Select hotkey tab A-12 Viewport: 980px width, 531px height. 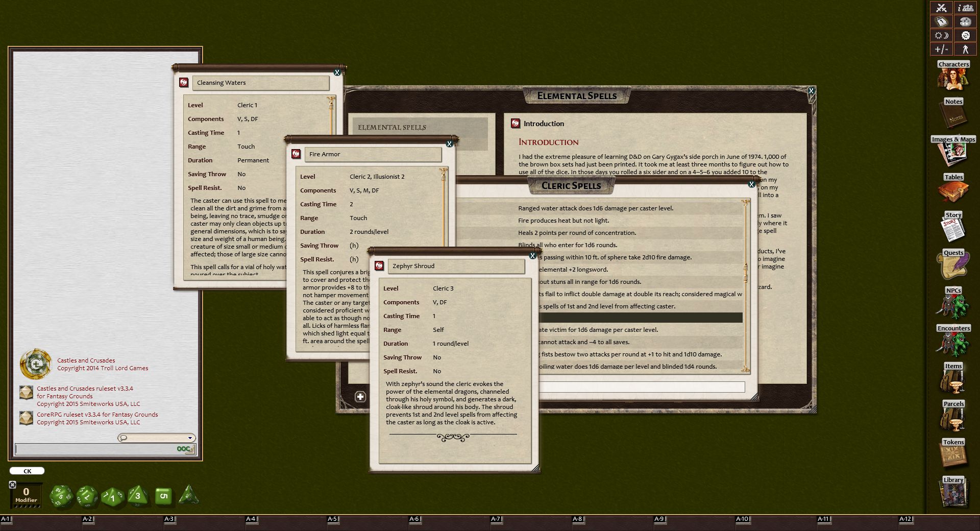pyautogui.click(x=907, y=518)
